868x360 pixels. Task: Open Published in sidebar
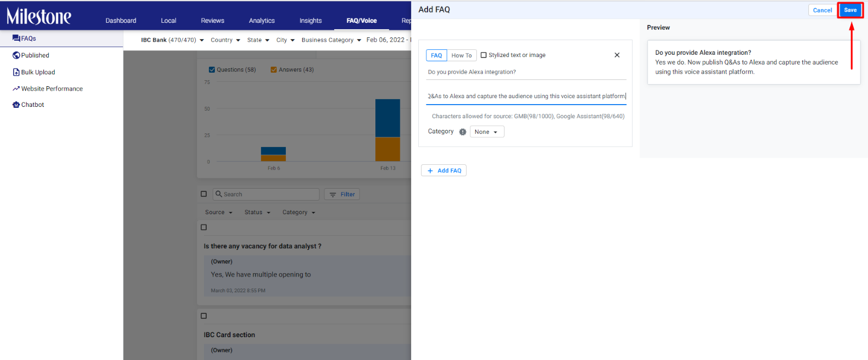35,55
